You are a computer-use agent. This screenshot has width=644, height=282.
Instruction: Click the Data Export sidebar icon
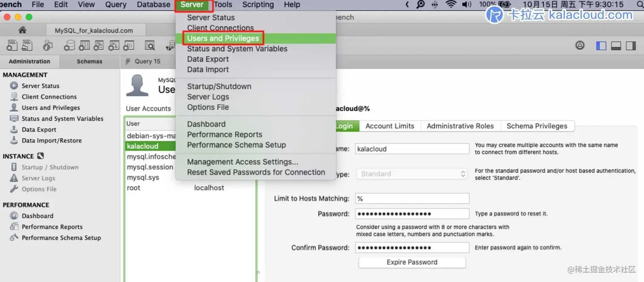point(14,129)
